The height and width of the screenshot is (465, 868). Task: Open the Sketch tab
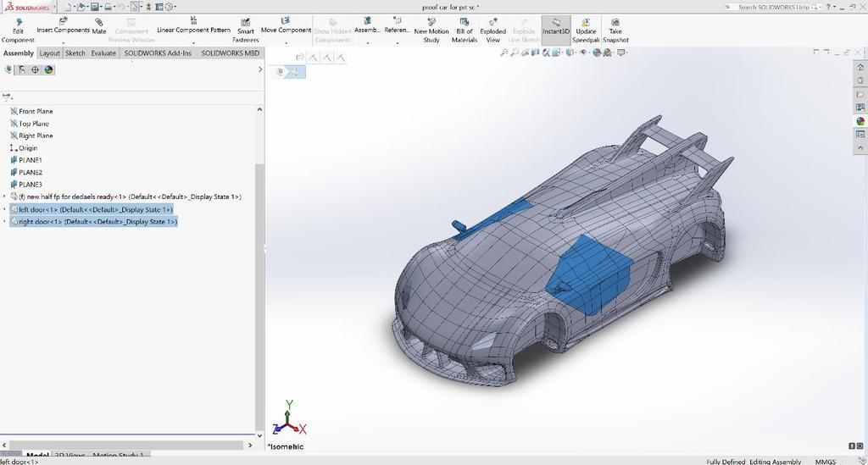[75, 53]
